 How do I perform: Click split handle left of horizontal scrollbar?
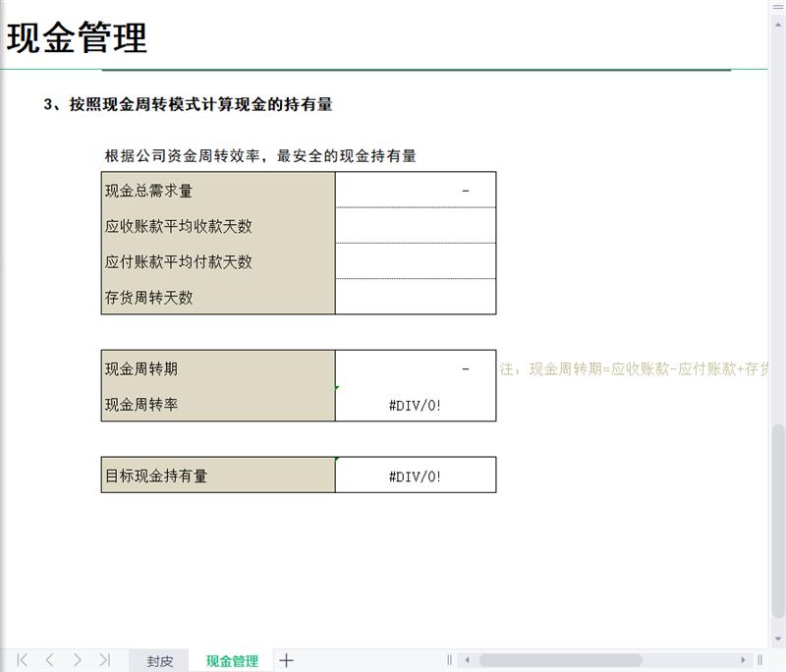450,660
